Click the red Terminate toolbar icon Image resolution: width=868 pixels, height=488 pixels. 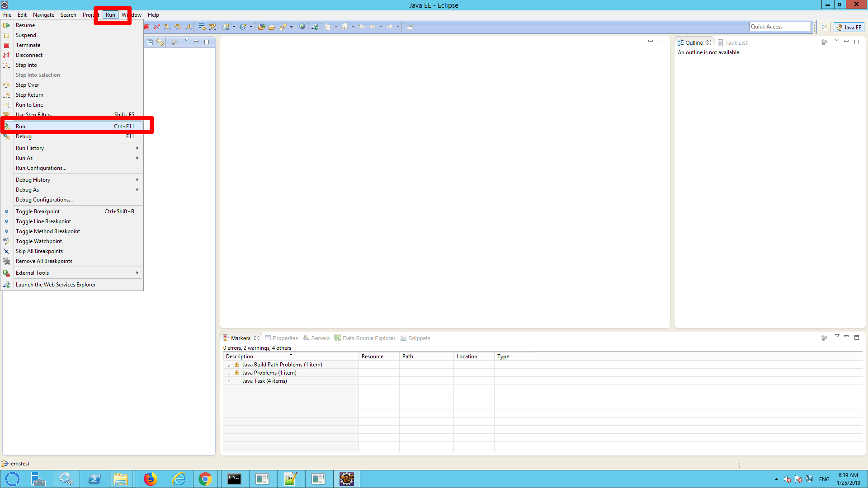coord(147,27)
